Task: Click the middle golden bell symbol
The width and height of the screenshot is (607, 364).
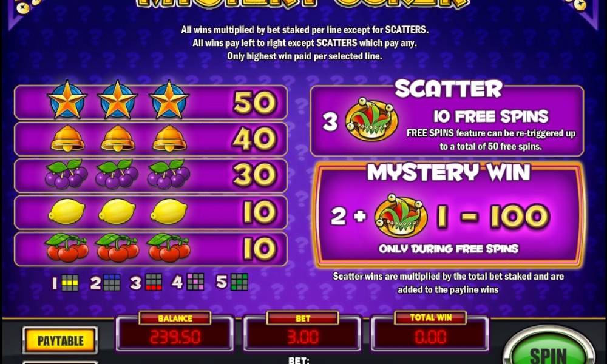Action: point(118,138)
